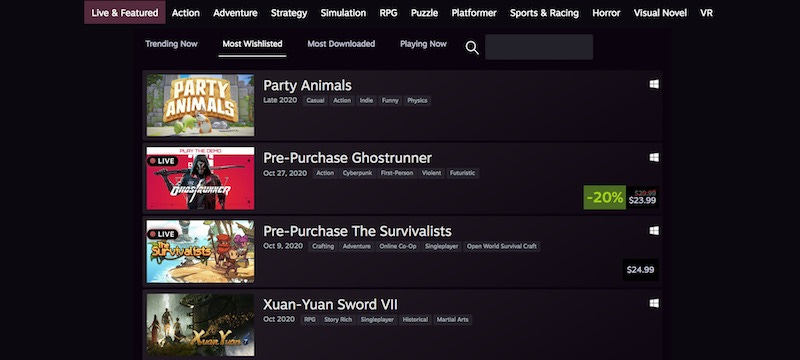
Task: Open Xuan-Yuan Sword VII thumbnail image
Action: tap(200, 325)
